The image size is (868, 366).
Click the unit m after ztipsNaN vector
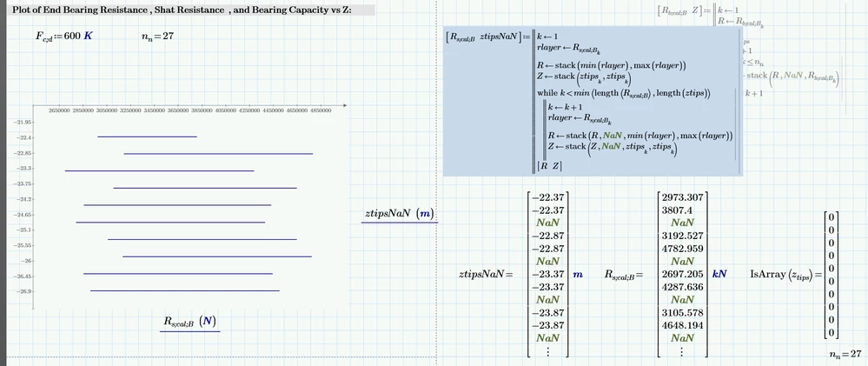click(x=578, y=274)
